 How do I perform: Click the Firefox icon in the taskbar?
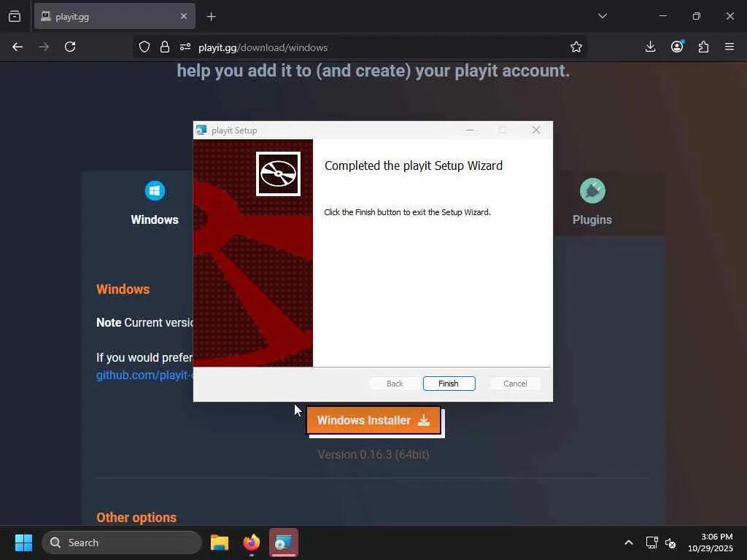pos(252,542)
